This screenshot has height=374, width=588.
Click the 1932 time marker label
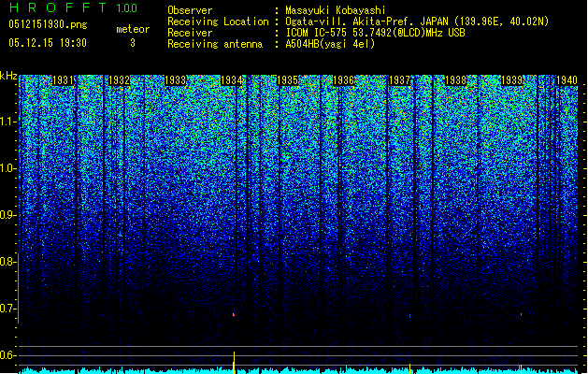(x=119, y=80)
